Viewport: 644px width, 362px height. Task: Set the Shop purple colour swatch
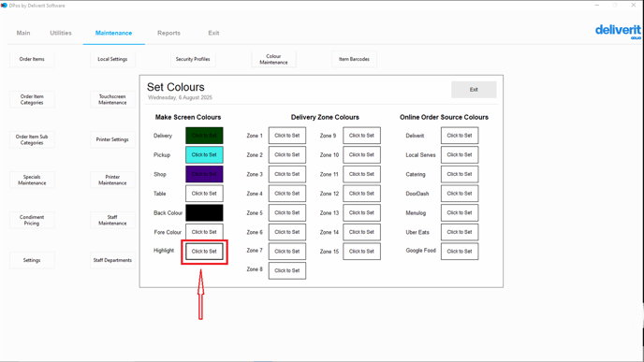coord(204,174)
